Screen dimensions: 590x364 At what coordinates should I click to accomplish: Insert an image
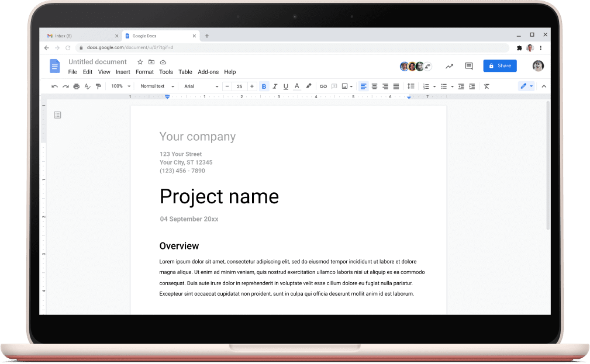[x=344, y=86]
